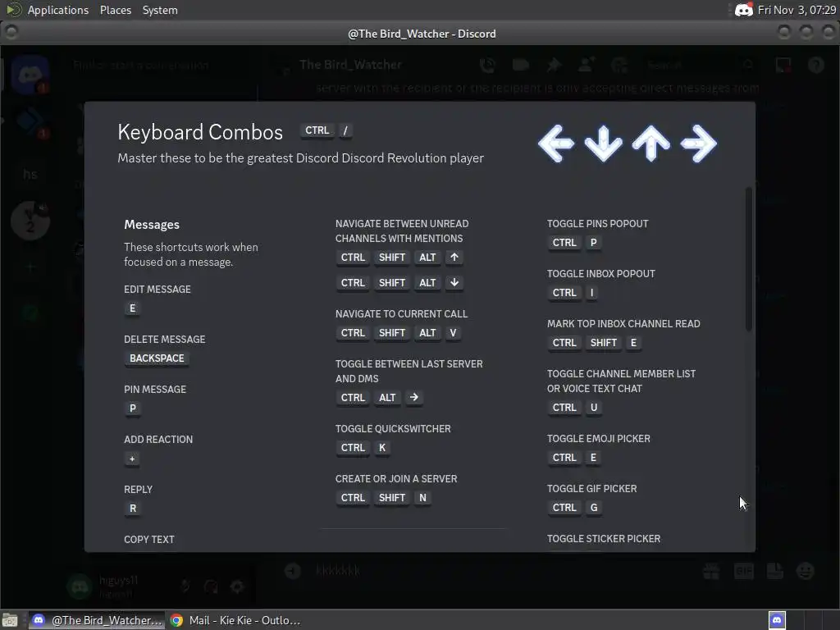840x630 pixels.
Task: Click the G key under Toggle GIF Picker
Action: tap(594, 507)
